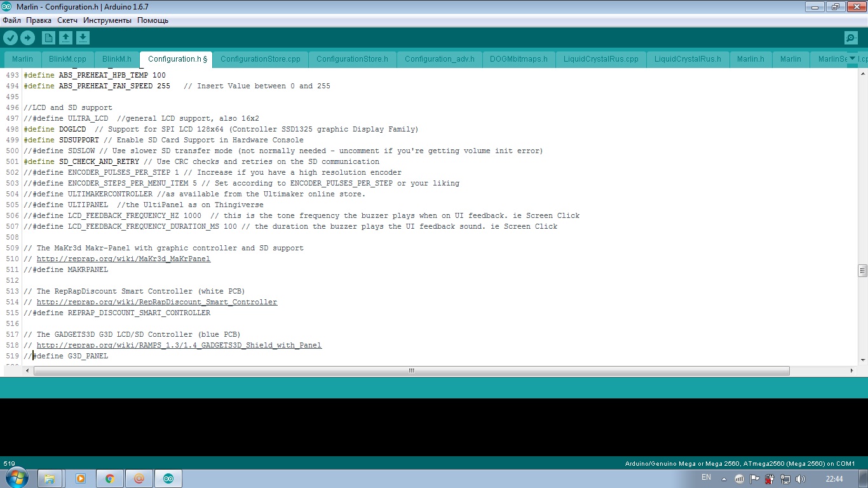Click the volume speaker tray icon
Image resolution: width=868 pixels, height=488 pixels.
click(800, 479)
